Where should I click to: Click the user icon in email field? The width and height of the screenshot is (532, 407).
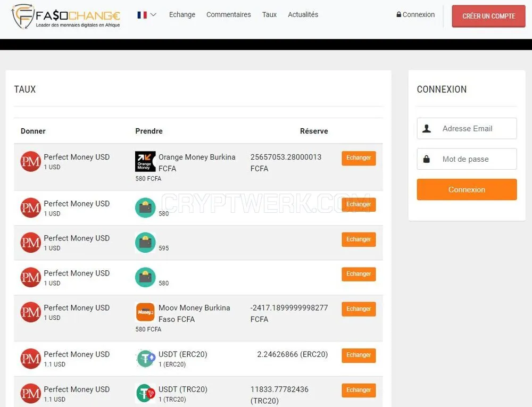pos(427,129)
